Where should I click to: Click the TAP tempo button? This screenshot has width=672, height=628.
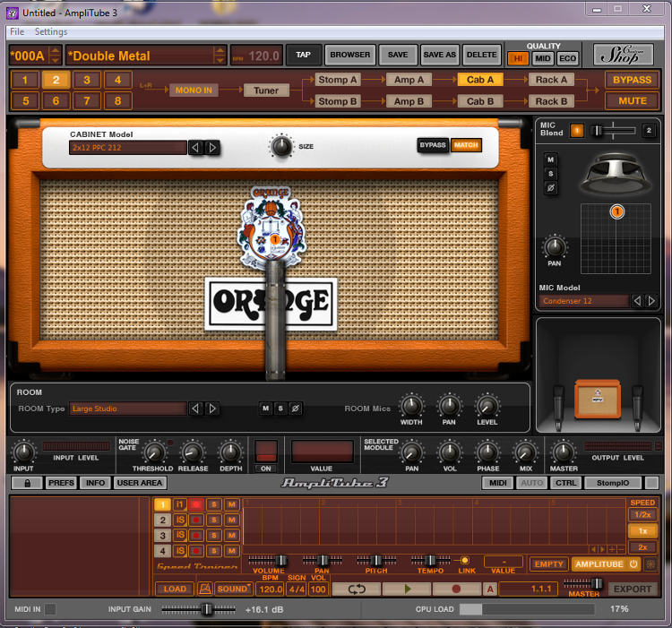(303, 55)
